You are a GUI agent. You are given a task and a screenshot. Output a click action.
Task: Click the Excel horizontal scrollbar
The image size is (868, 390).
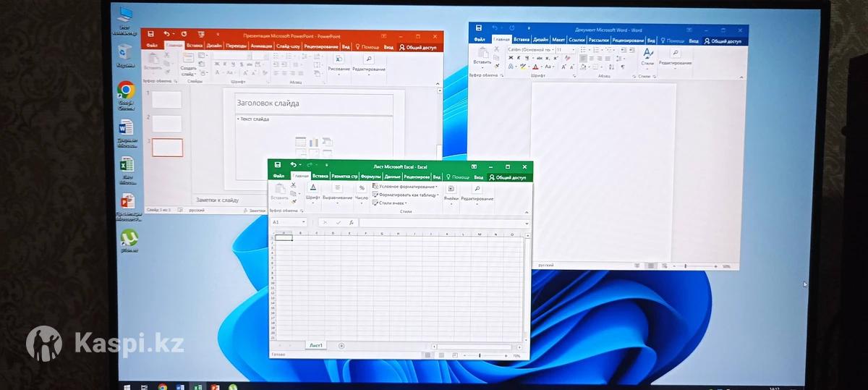click(x=476, y=347)
